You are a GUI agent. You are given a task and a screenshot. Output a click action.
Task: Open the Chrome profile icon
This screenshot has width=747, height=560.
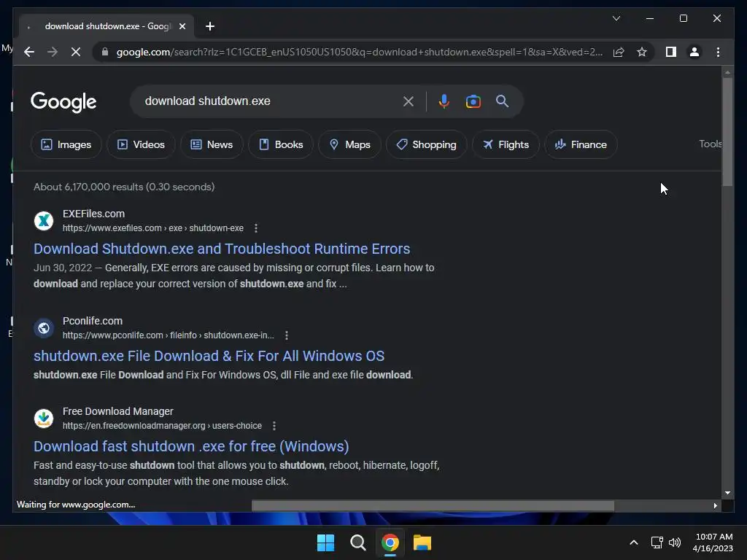click(694, 52)
